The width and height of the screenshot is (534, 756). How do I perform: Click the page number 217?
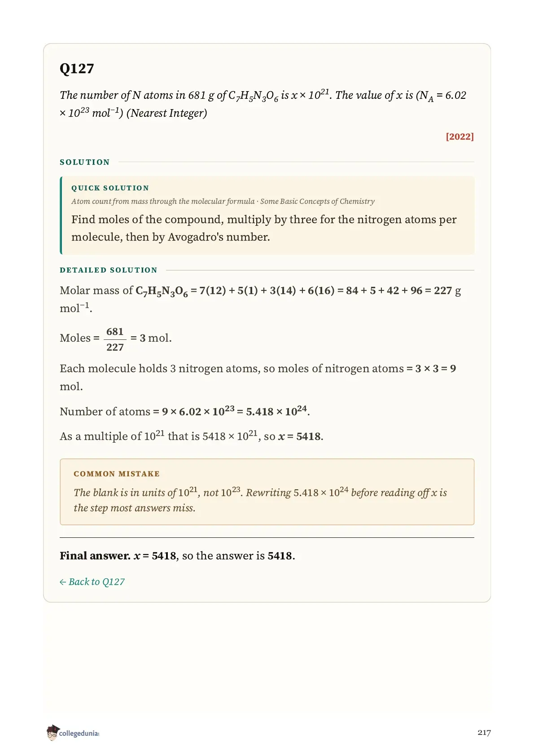click(x=484, y=733)
